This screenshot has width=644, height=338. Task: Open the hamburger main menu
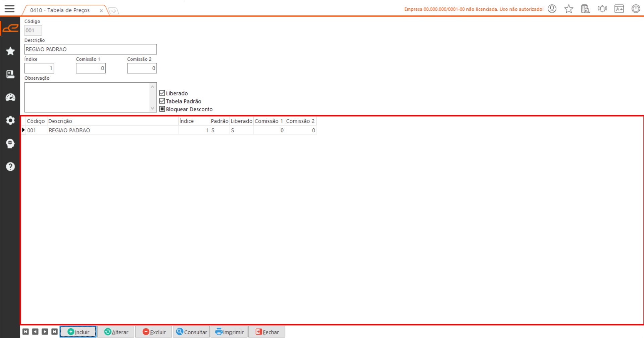9,9
